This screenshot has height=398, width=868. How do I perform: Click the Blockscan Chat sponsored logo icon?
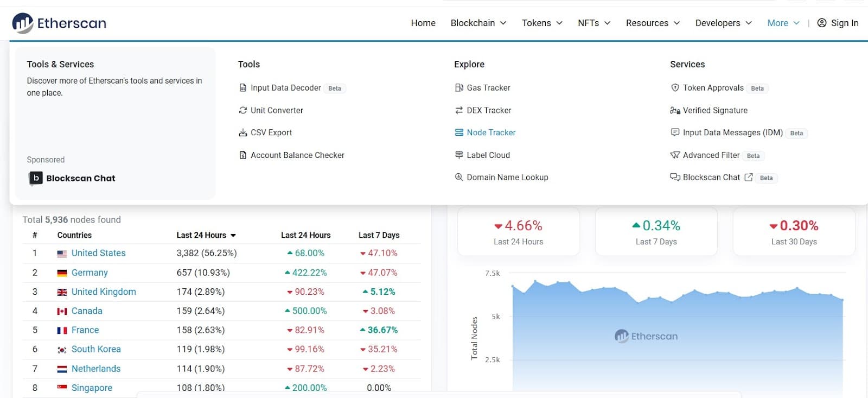(x=36, y=178)
